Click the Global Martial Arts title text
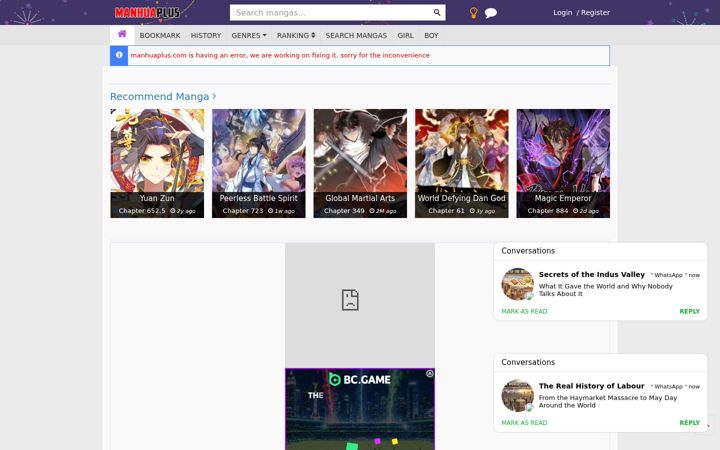Viewport: 720px width, 450px height. pyautogui.click(x=360, y=198)
